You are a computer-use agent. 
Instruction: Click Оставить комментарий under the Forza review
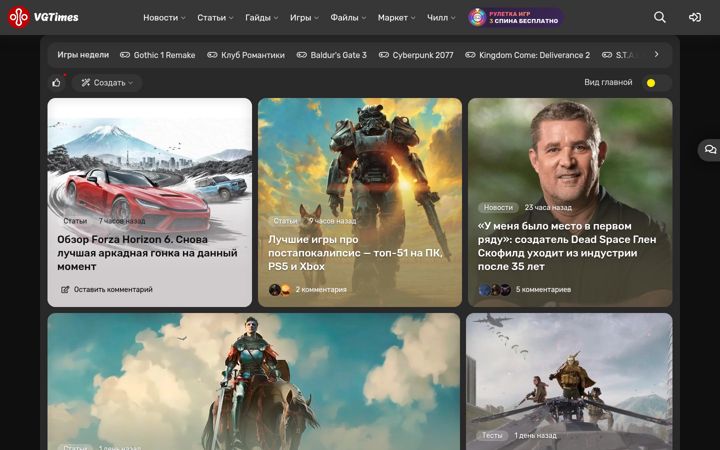(x=113, y=289)
